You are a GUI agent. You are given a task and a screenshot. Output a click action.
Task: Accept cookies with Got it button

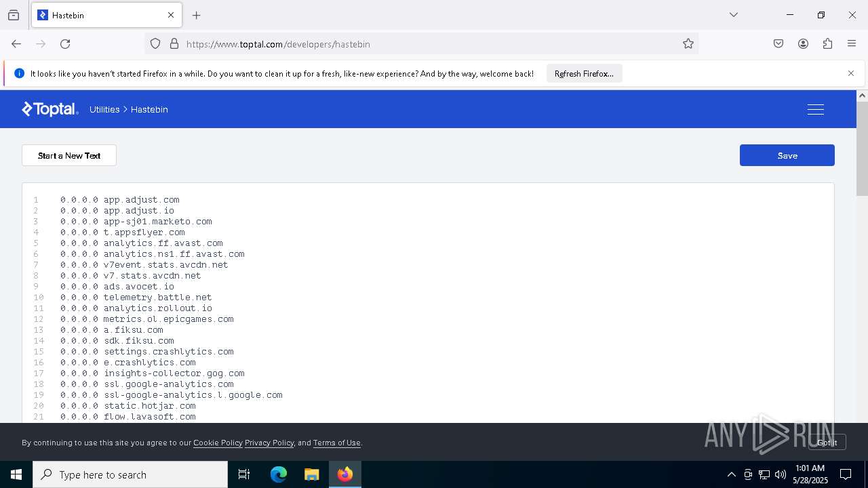[x=827, y=443]
